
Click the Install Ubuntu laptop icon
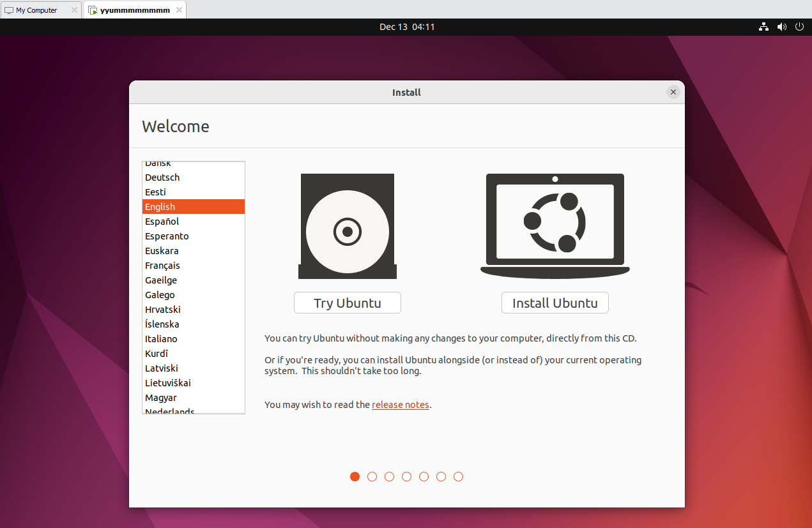(555, 226)
